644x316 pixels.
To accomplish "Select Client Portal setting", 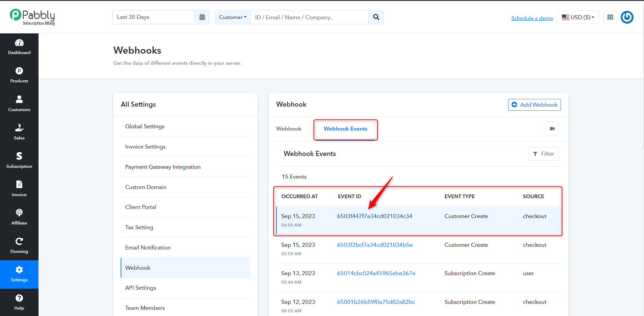I will tap(185, 207).
